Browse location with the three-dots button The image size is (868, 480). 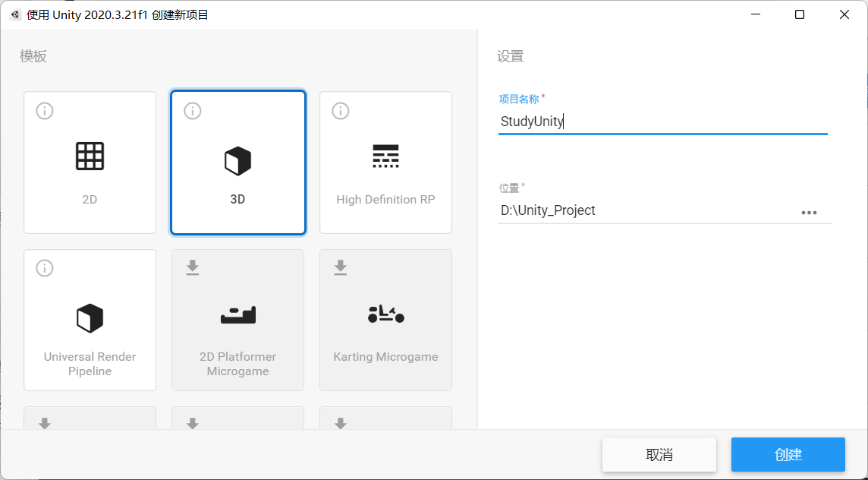[809, 213]
